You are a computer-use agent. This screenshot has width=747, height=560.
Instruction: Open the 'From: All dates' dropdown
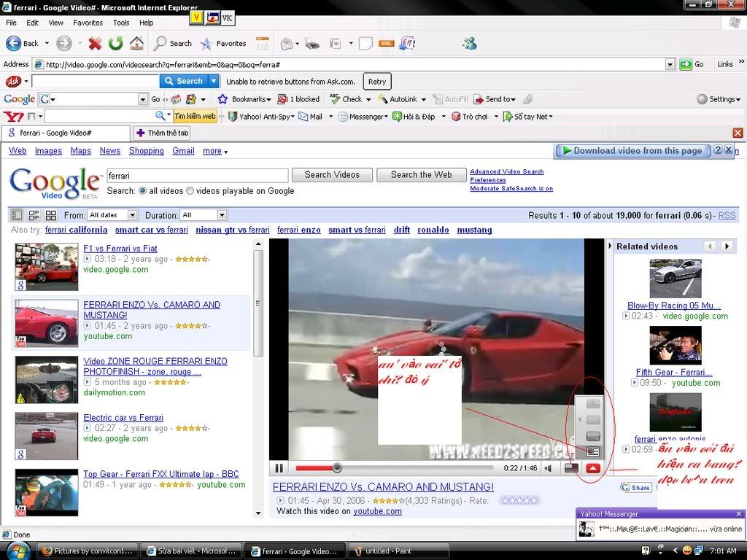click(113, 215)
